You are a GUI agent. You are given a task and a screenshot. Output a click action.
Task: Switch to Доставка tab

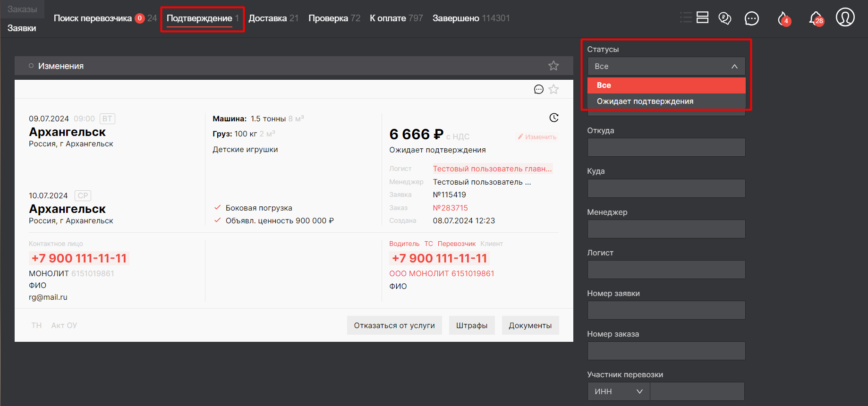pyautogui.click(x=267, y=18)
